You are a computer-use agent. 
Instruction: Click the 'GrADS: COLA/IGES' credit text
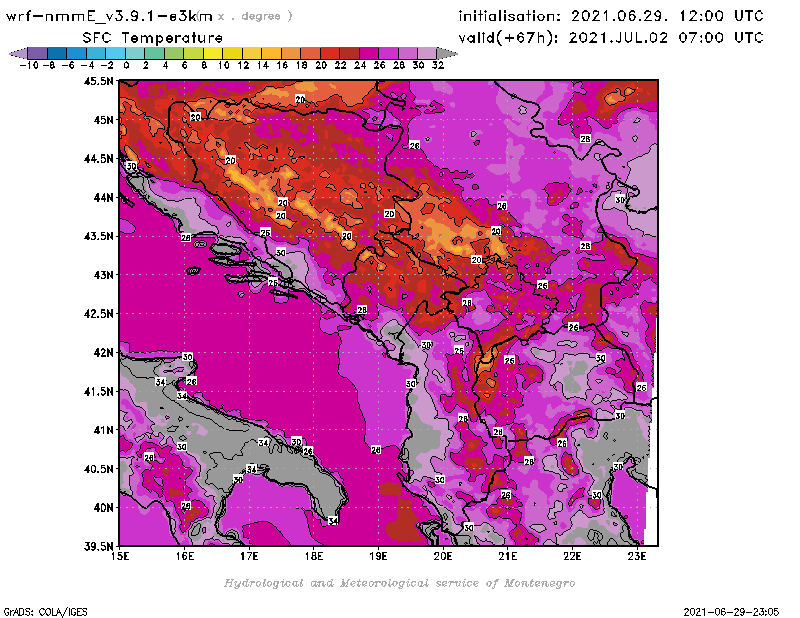tap(45, 612)
